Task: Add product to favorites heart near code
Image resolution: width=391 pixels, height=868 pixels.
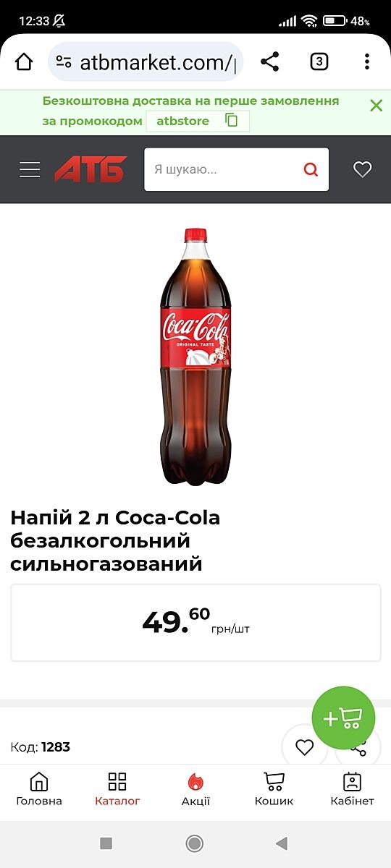Action: click(x=305, y=747)
